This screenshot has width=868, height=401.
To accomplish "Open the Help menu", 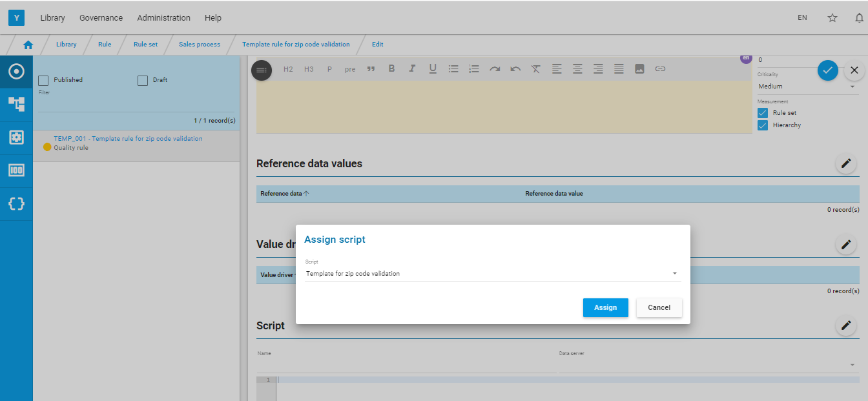I will tap(213, 18).
